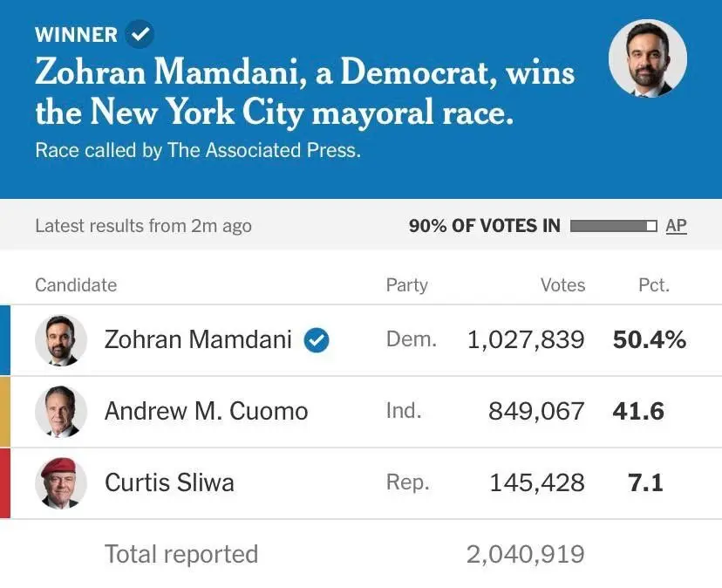Click the headline announcing Mamdani wins
722x588 pixels.
(305, 92)
